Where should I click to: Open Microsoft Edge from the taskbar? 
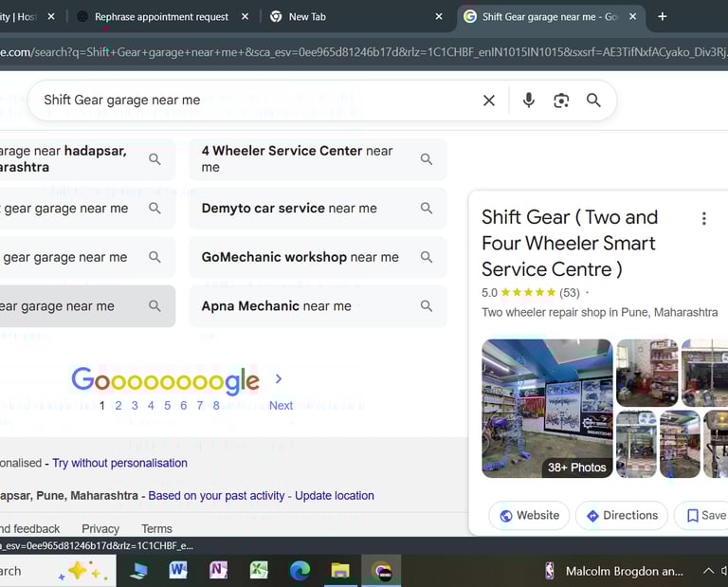pos(300,570)
